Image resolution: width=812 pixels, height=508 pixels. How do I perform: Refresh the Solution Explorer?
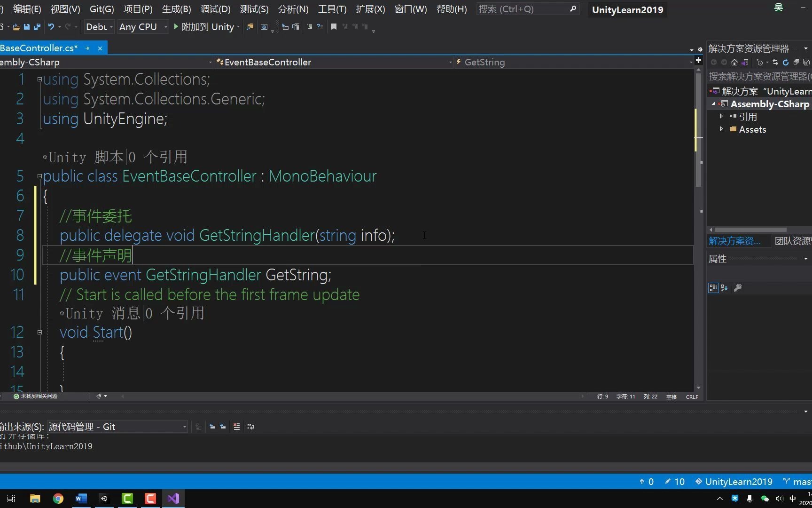(785, 62)
